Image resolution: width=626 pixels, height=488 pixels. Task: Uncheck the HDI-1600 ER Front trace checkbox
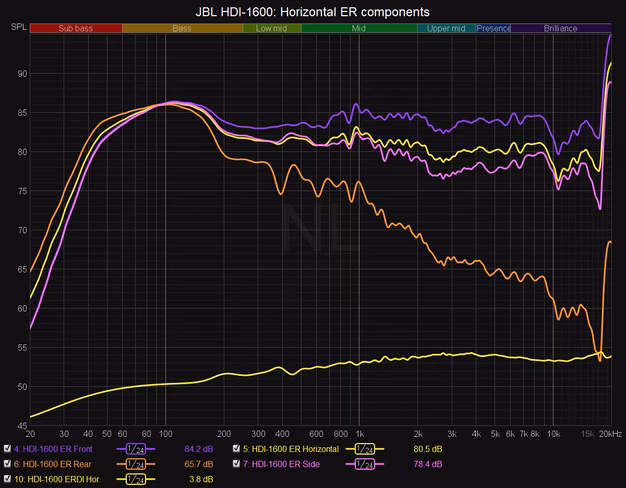tap(7, 448)
